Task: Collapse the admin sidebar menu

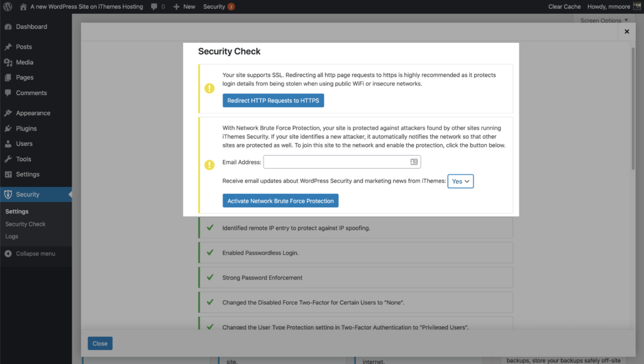Action: pos(36,254)
